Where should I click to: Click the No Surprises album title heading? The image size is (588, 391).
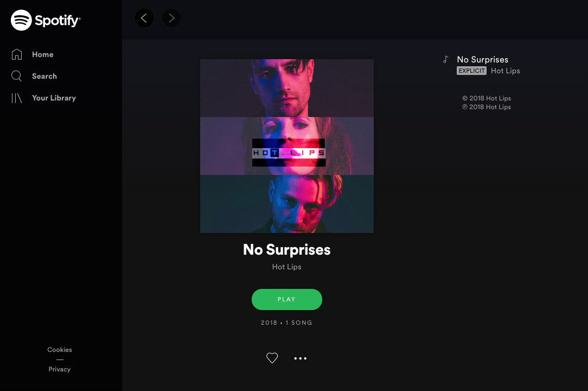[x=287, y=250]
